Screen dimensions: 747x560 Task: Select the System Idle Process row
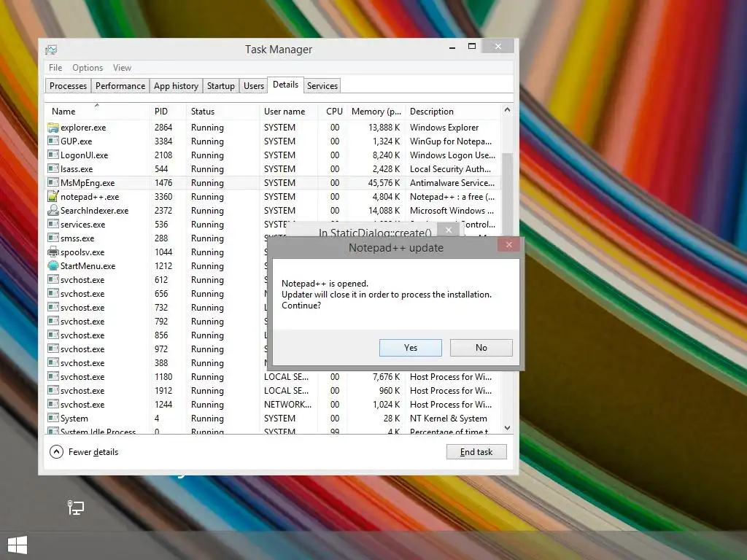[274, 430]
